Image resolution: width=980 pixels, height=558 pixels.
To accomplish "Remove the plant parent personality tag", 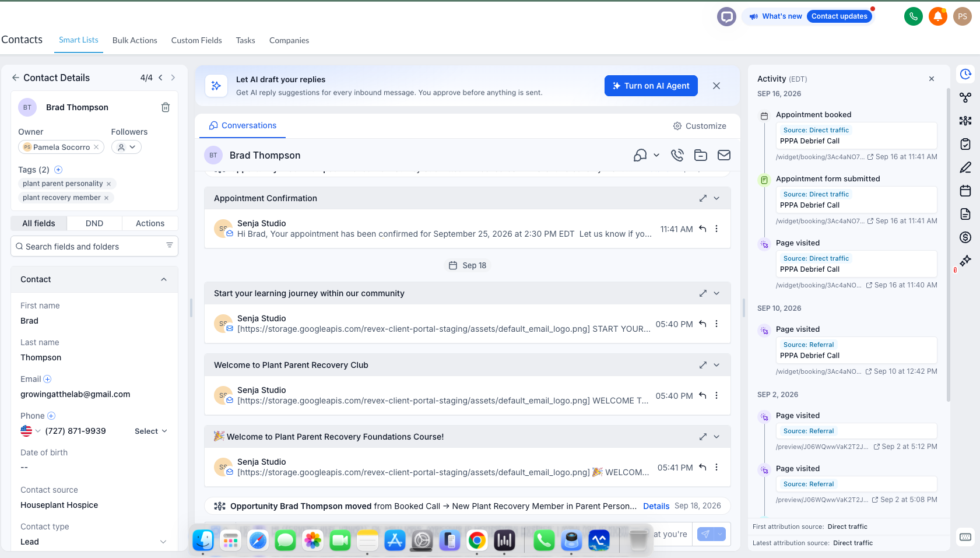I will pos(108,184).
